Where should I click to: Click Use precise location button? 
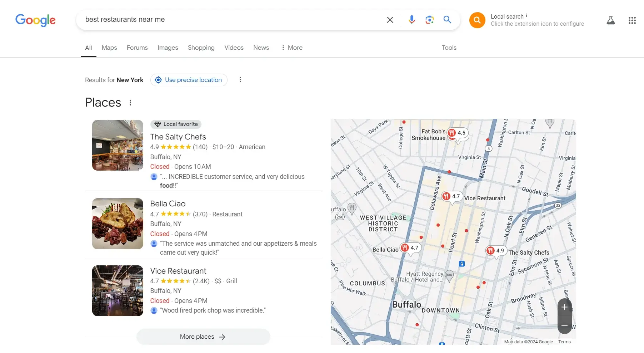point(189,80)
